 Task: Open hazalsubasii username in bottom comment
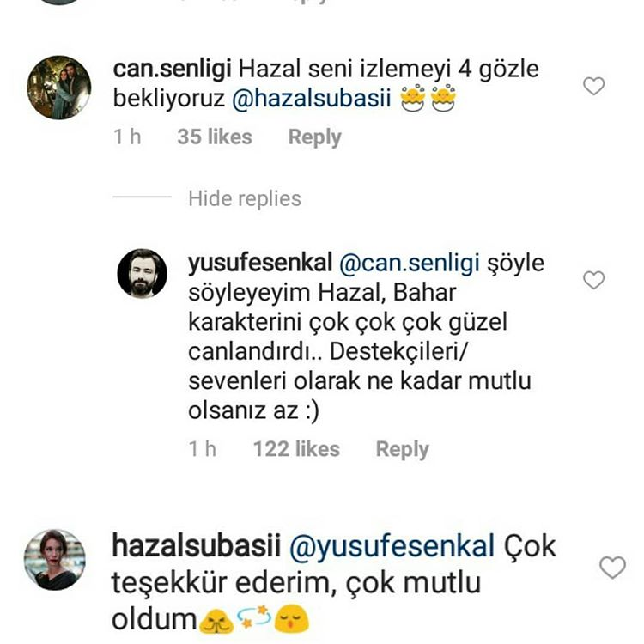click(196, 547)
